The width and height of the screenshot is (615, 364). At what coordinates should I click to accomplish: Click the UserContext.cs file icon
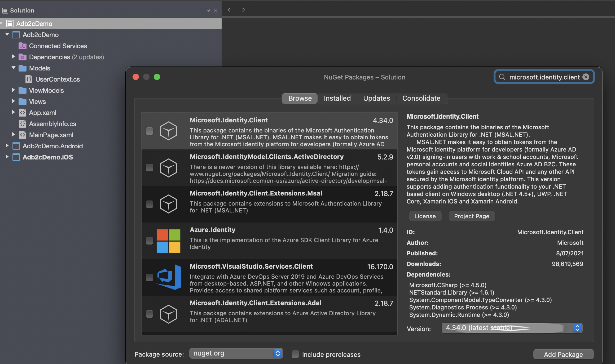[x=29, y=79]
